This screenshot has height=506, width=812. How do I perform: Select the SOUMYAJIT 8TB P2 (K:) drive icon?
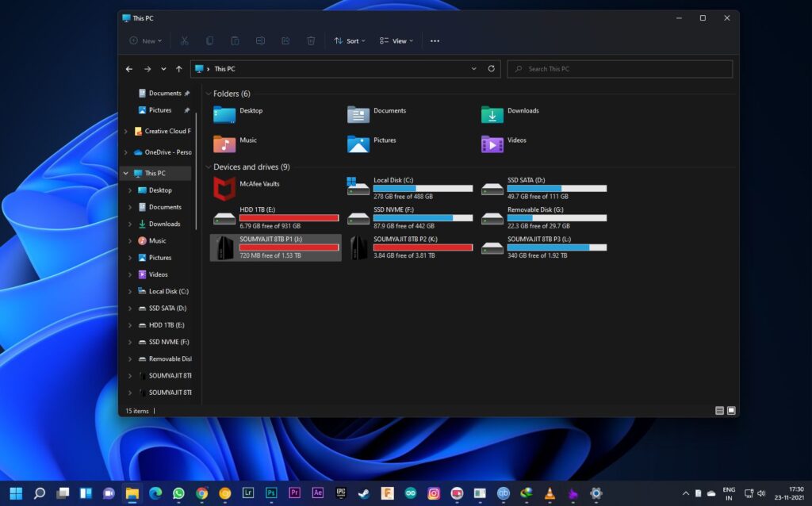click(x=358, y=247)
